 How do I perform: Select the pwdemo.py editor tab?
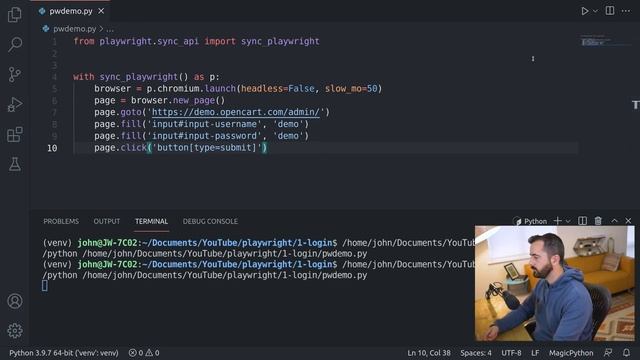coord(71,11)
